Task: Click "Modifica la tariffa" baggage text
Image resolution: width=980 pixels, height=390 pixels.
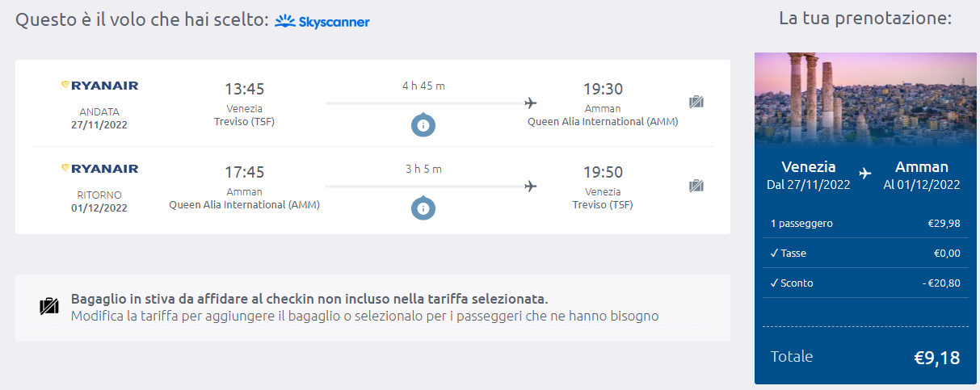Action: [x=364, y=316]
